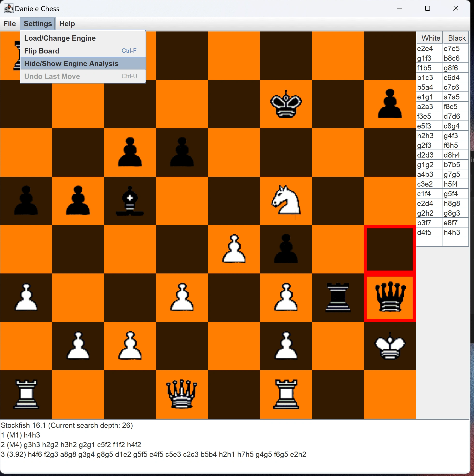Image resolution: width=474 pixels, height=476 pixels.
Task: Click the white king on h2
Action: tap(390, 346)
